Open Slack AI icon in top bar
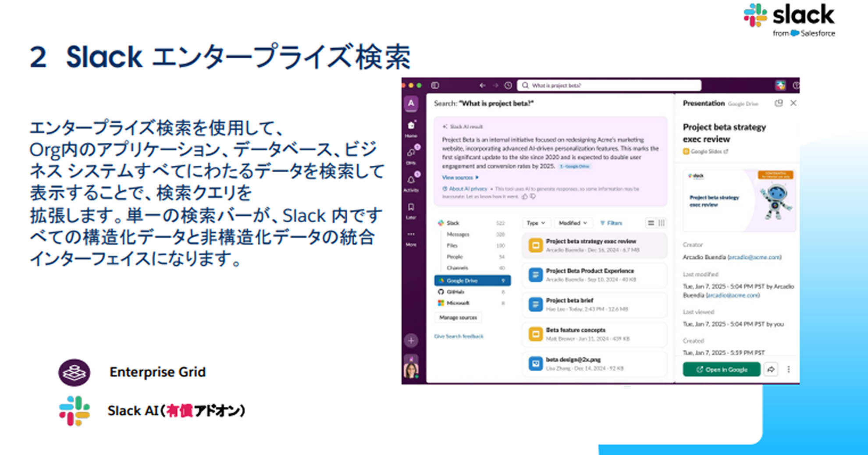Viewport: 868px width, 455px height. coord(780,85)
